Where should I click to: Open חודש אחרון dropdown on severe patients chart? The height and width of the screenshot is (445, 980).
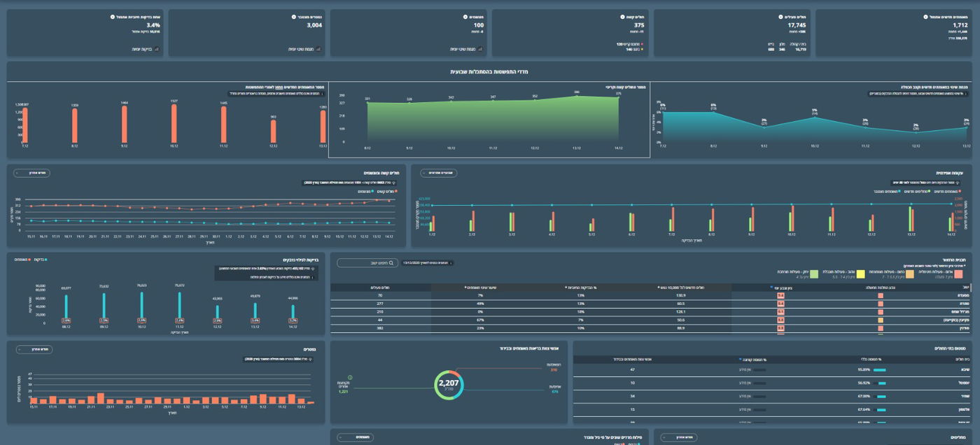33,173
